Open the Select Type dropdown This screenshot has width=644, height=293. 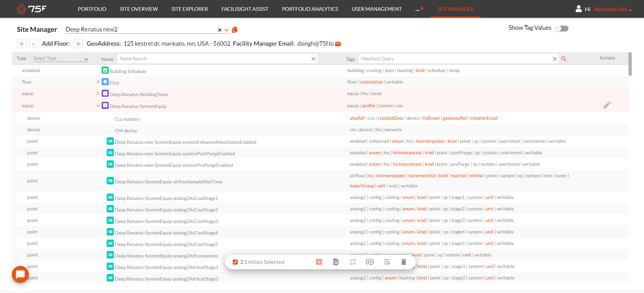[61, 59]
